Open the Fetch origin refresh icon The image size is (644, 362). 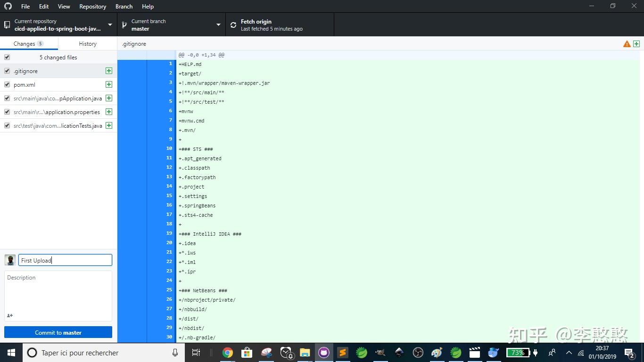233,25
